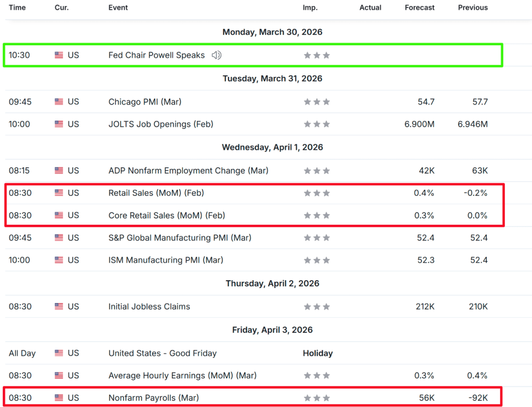This screenshot has width=532, height=407.
Task: Click the US flag in the Chicago PMI row
Action: click(x=59, y=102)
